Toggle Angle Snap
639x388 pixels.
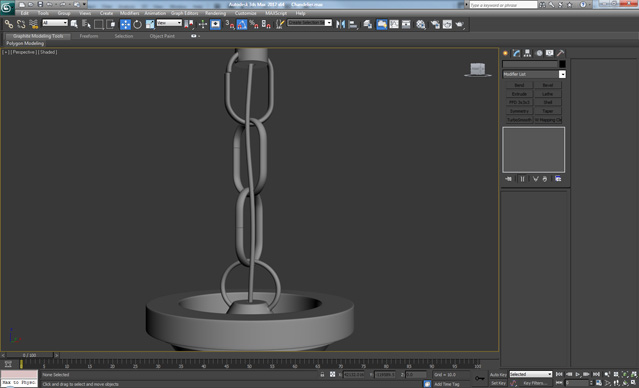pyautogui.click(x=242, y=24)
